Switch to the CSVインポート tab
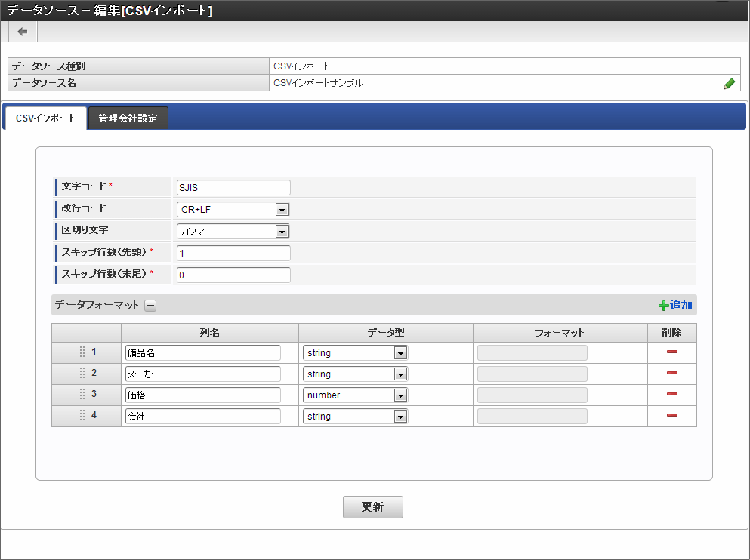 45,118
